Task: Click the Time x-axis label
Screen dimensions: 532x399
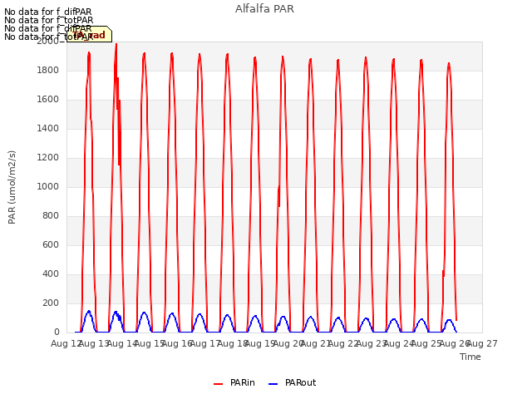Action: [x=470, y=357]
